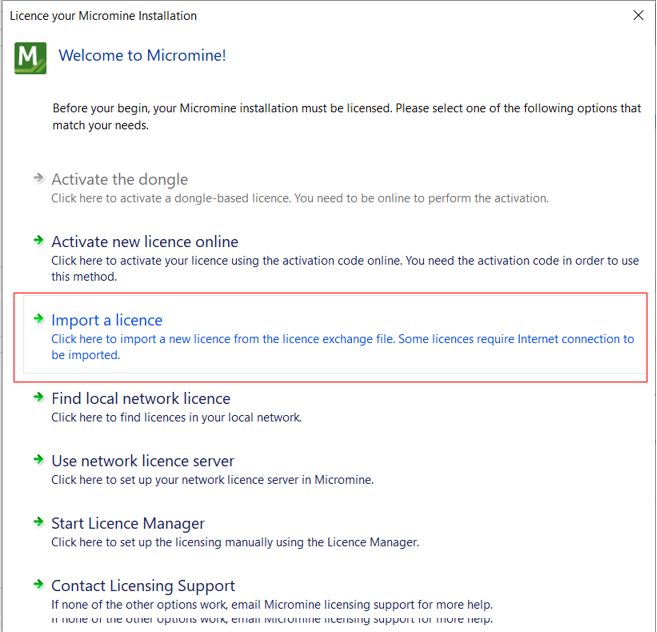This screenshot has height=632, width=657.
Task: Choose Activate new licence online
Action: [145, 242]
